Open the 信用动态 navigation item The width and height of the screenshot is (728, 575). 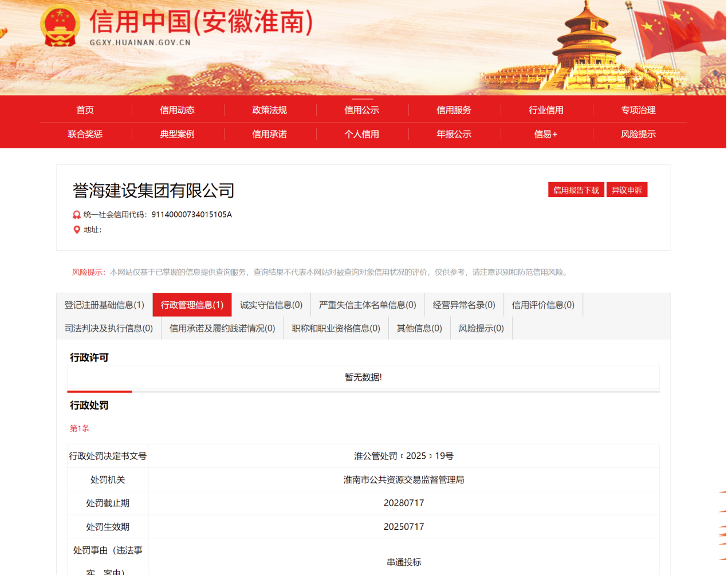point(178,110)
